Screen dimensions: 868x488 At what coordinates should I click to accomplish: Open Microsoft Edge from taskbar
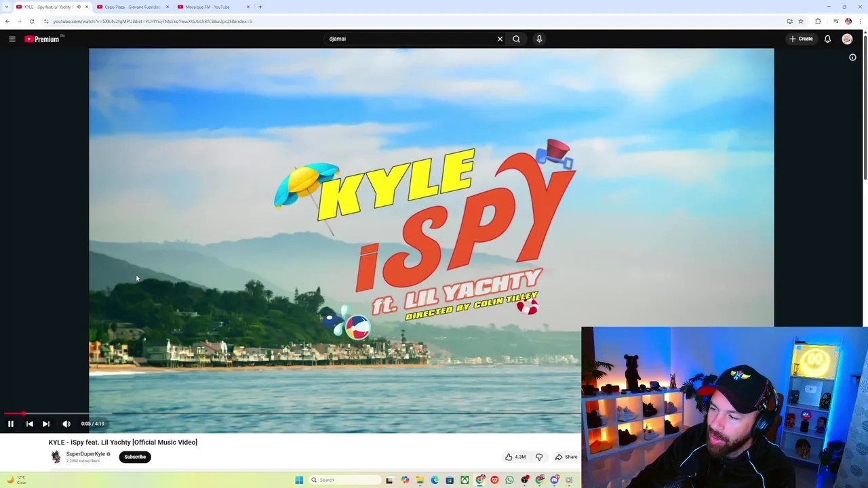click(435, 480)
